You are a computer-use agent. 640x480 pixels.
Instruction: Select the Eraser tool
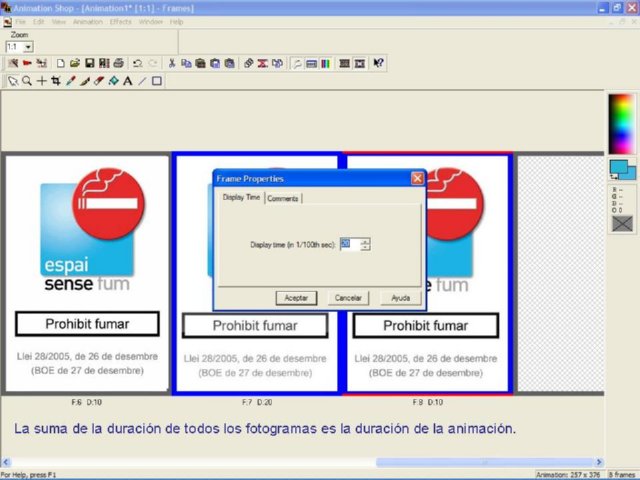tap(99, 81)
